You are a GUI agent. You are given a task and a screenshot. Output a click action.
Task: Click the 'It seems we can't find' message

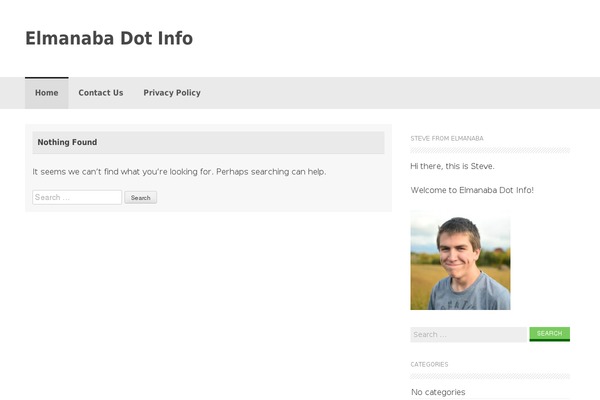point(179,172)
